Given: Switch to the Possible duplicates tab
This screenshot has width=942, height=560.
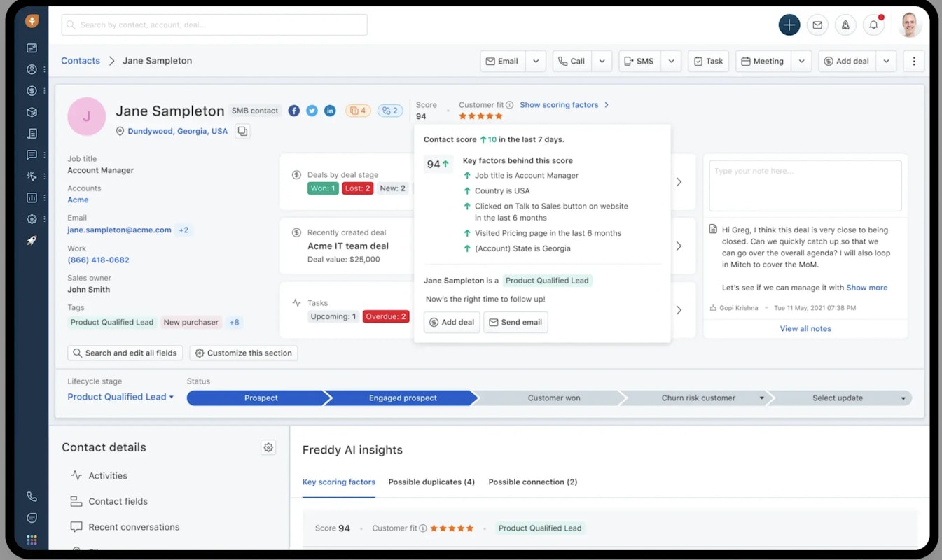Looking at the screenshot, I should [431, 482].
